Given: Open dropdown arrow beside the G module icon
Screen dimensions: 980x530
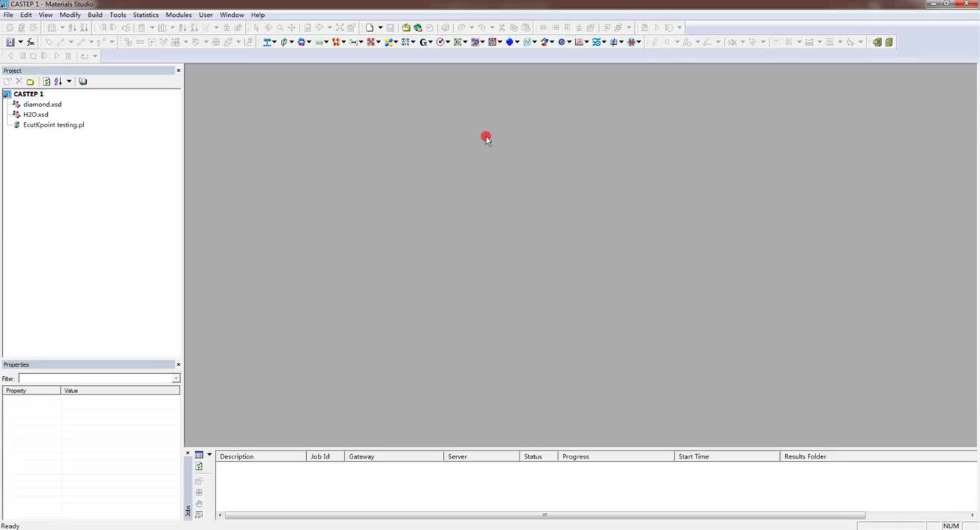Looking at the screenshot, I should [x=431, y=42].
